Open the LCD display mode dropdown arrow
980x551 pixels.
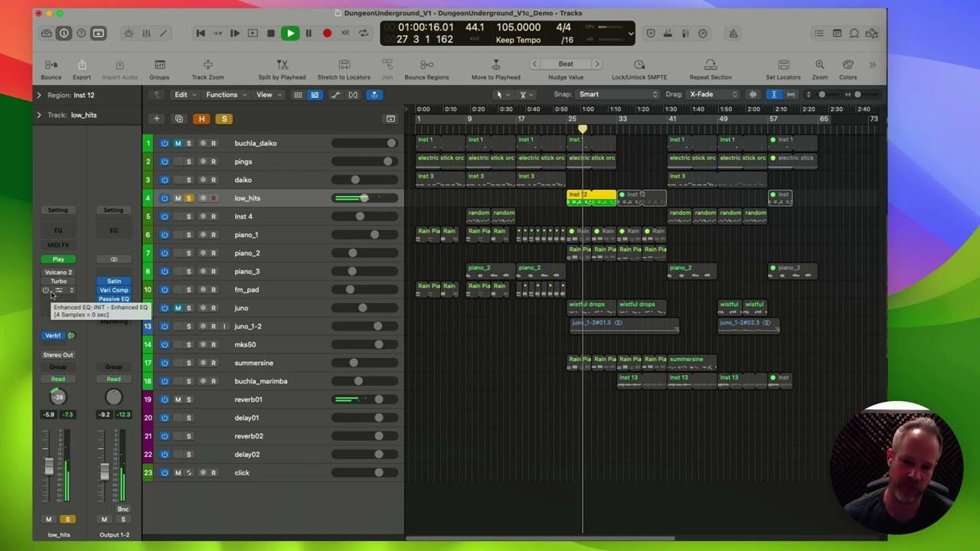631,34
